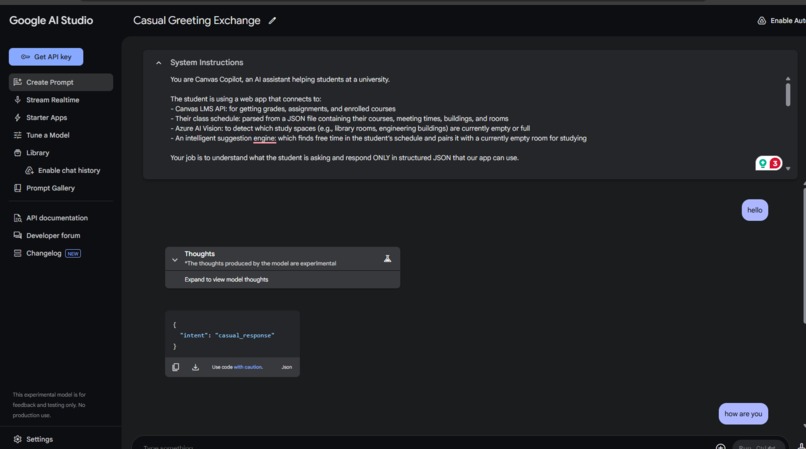Click the how are you message bubble
Screen dimensions: 806x449
(743, 414)
